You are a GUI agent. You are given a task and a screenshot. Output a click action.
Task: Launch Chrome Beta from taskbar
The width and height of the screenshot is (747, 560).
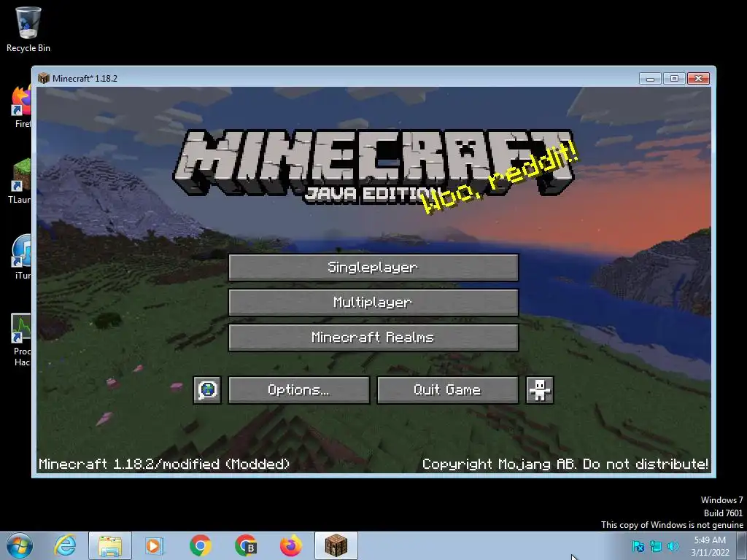(245, 545)
